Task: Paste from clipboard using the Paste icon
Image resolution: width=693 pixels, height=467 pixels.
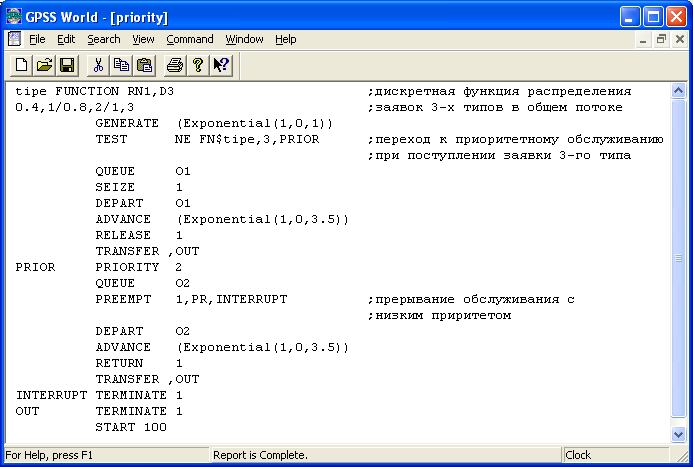Action: click(x=144, y=65)
